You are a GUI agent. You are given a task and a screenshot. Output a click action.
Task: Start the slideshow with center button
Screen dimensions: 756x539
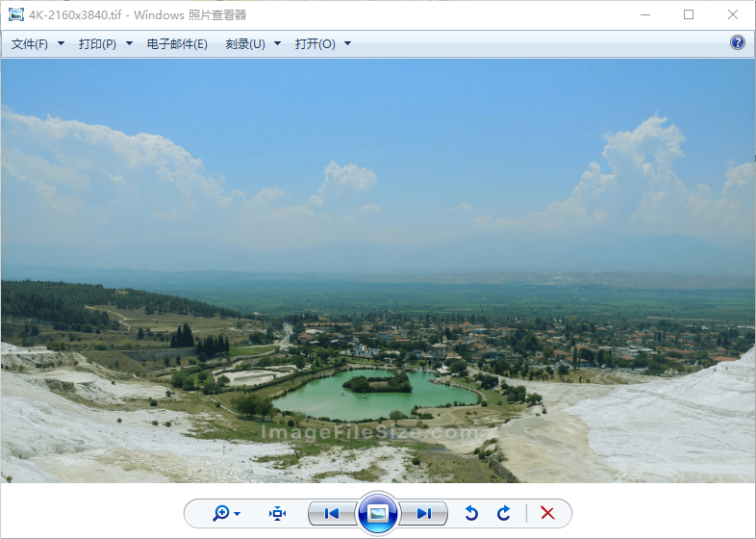coord(378,513)
